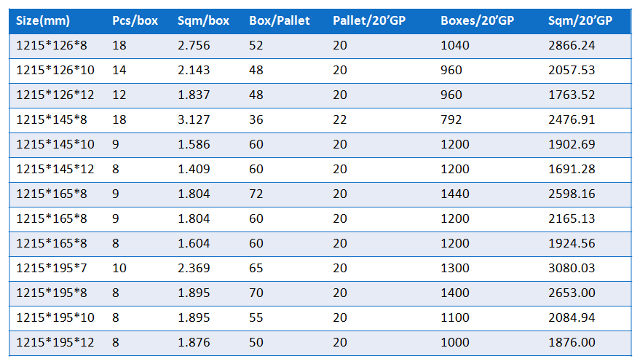Click the 1215*126*10 size cell

55,70
